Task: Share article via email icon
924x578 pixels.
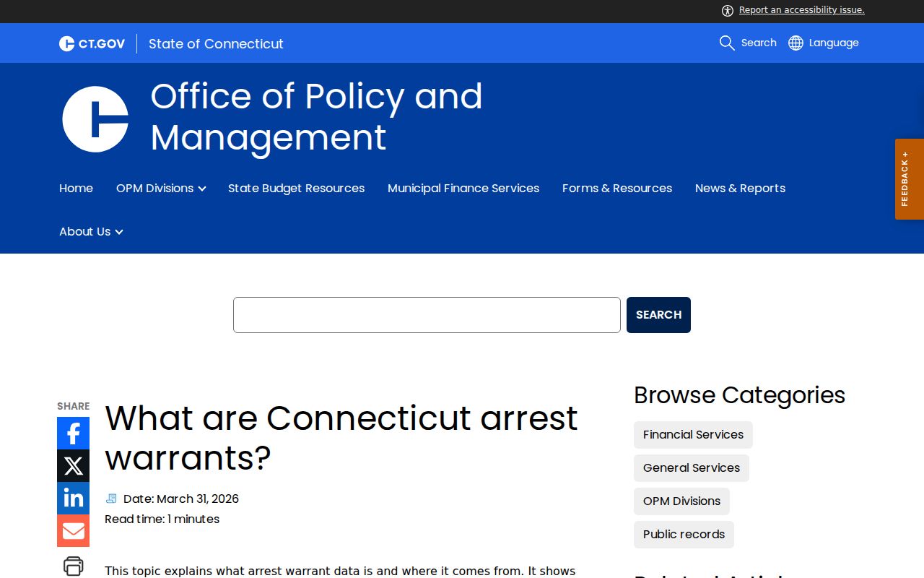Action: pyautogui.click(x=73, y=530)
